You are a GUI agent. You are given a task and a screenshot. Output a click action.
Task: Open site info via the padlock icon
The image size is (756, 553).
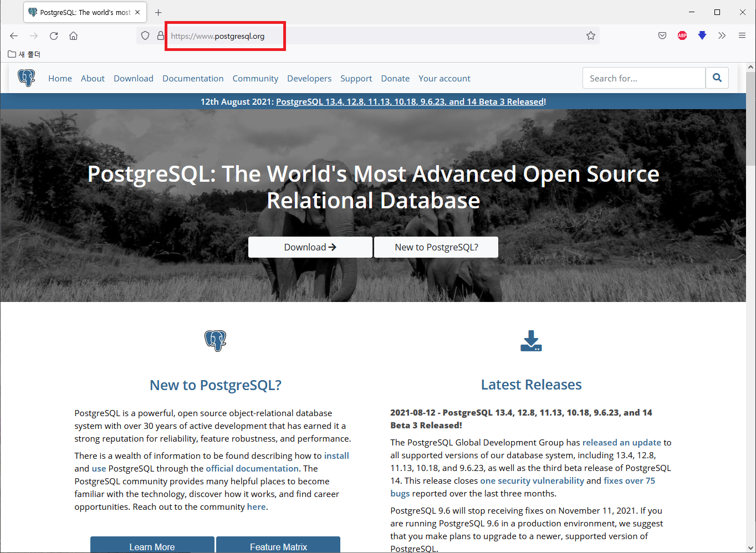(x=161, y=36)
